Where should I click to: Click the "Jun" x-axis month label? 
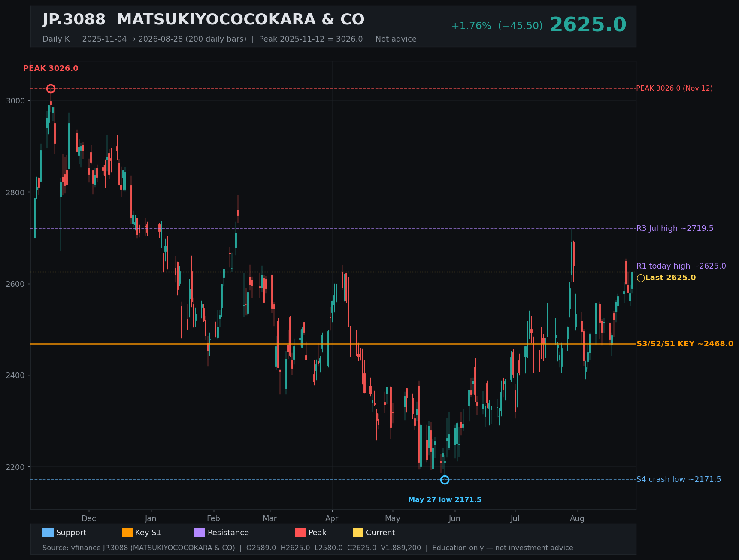[x=454, y=518]
